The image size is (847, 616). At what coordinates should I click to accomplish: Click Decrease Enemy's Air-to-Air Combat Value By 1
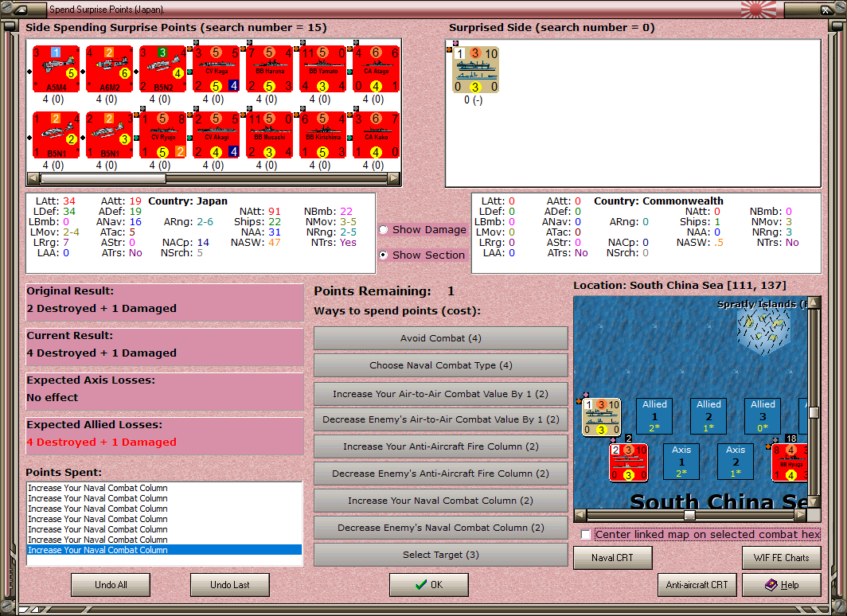click(441, 419)
